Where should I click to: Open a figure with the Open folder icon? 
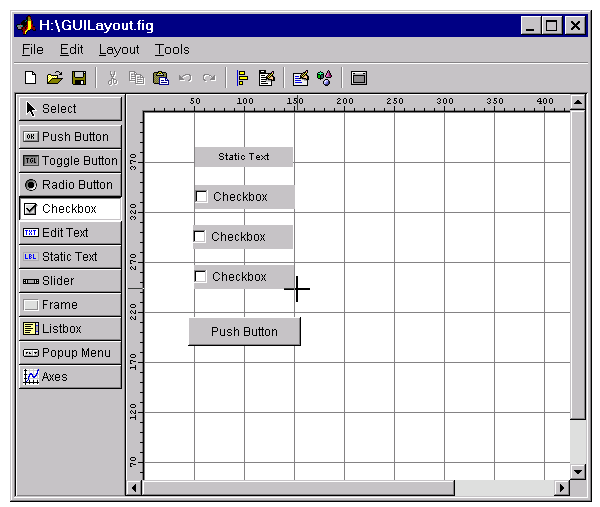point(55,78)
